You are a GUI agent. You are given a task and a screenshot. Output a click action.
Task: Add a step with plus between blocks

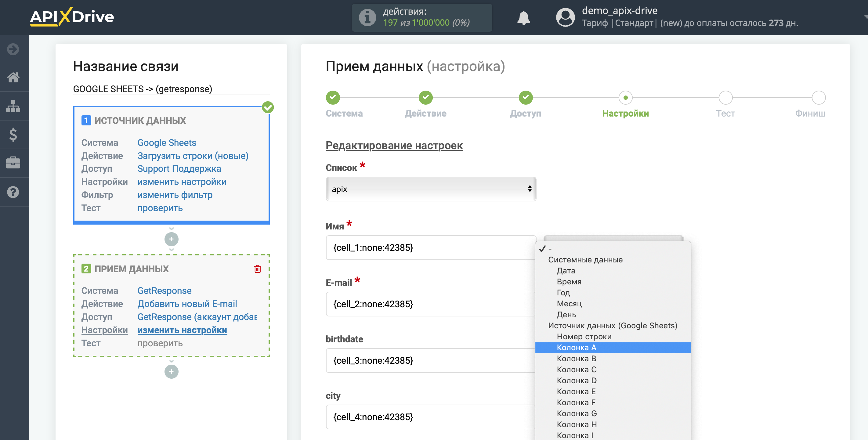click(171, 239)
